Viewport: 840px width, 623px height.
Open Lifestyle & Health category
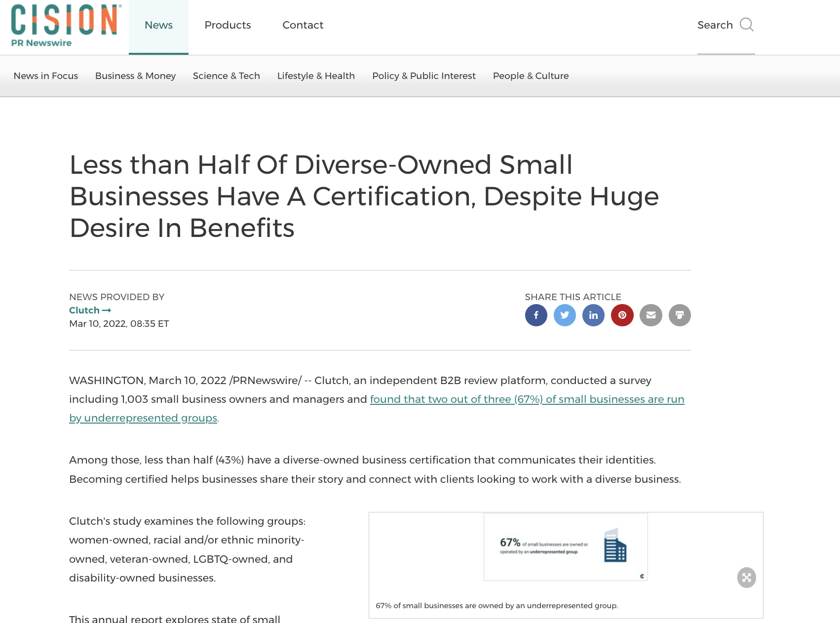click(x=316, y=76)
